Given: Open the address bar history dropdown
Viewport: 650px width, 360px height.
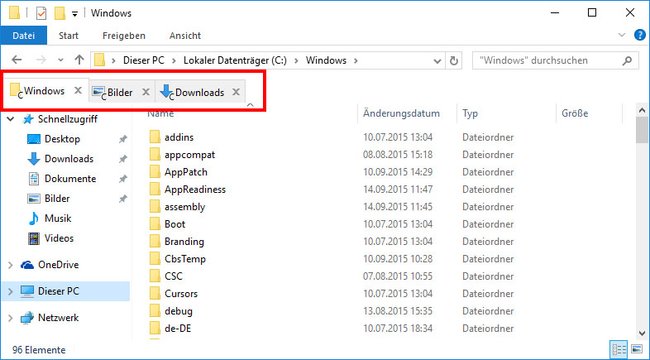Looking at the screenshot, I should point(437,61).
